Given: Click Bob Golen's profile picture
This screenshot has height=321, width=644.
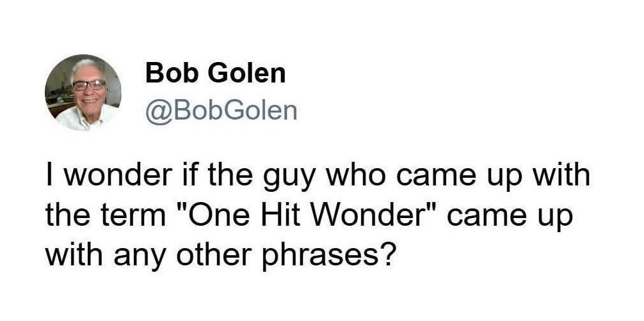Looking at the screenshot, I should [83, 93].
